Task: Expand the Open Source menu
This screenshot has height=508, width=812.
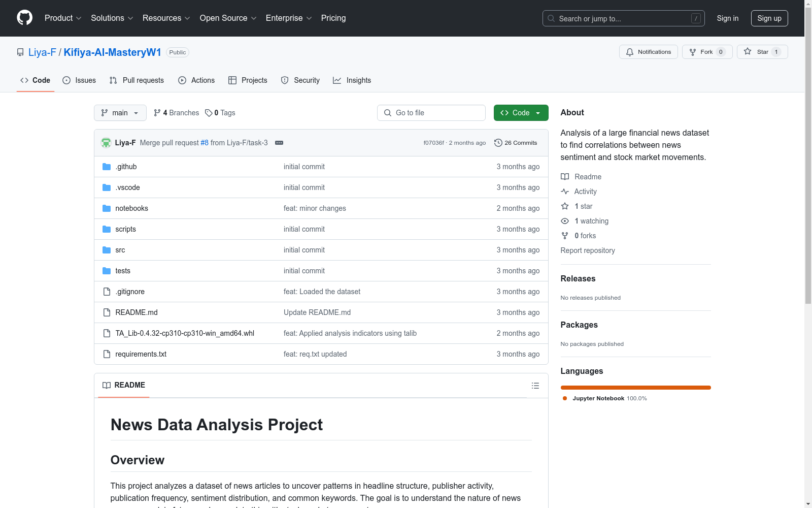Action: point(228,18)
